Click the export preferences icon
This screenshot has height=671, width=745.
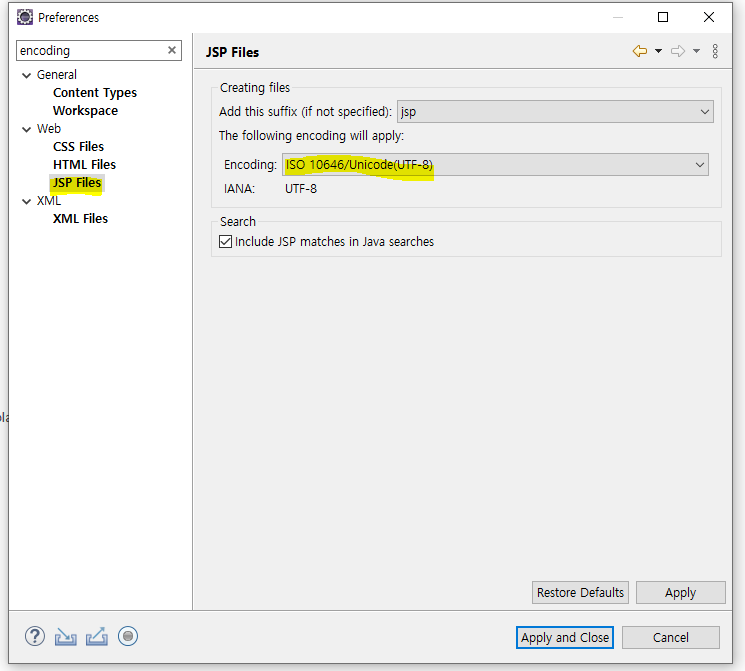97,637
